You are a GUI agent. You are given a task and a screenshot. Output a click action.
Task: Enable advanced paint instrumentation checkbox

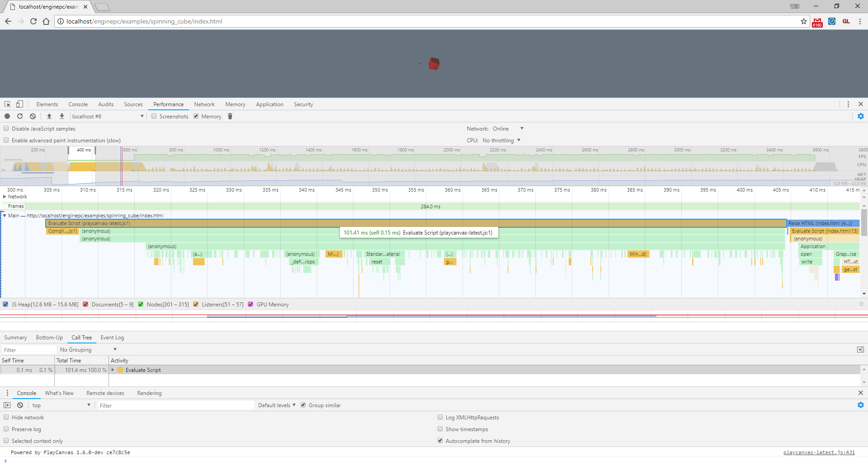6,140
